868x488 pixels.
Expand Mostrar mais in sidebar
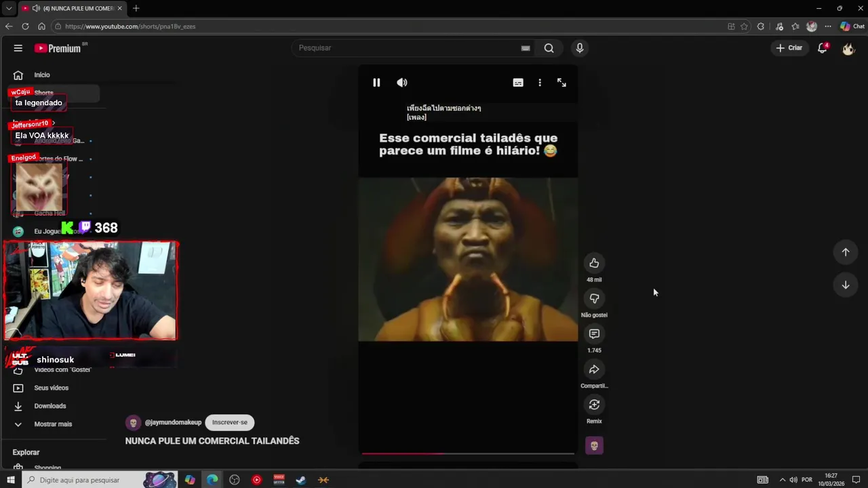coord(54,424)
